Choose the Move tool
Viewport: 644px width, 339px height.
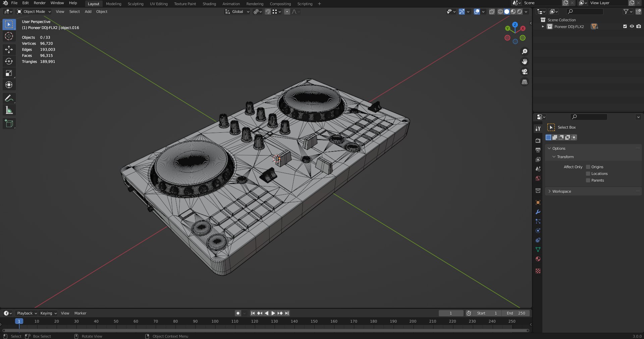click(9, 50)
